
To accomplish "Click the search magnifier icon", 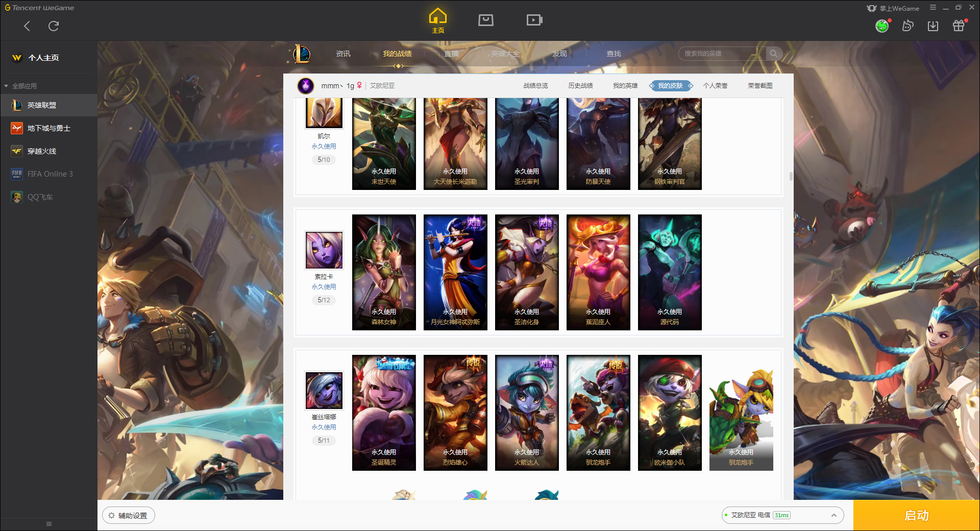I will tap(774, 54).
